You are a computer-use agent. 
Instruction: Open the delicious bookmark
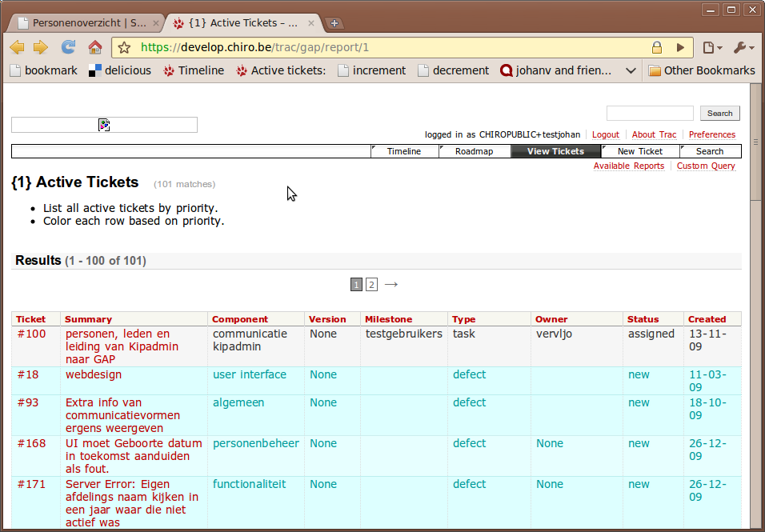point(120,70)
